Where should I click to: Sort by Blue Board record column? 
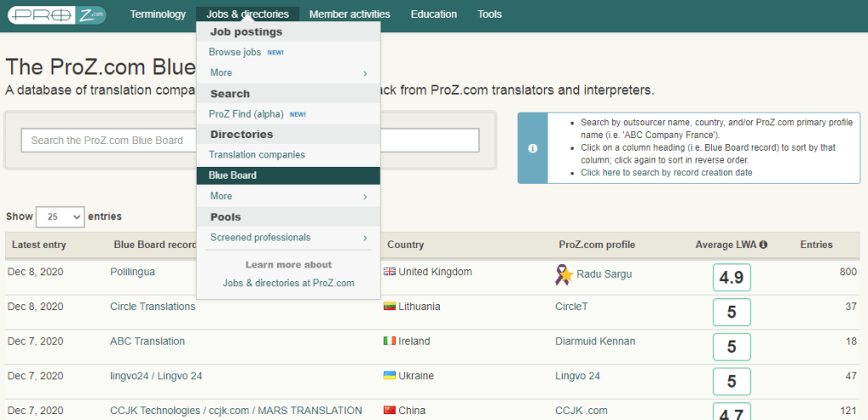click(155, 245)
